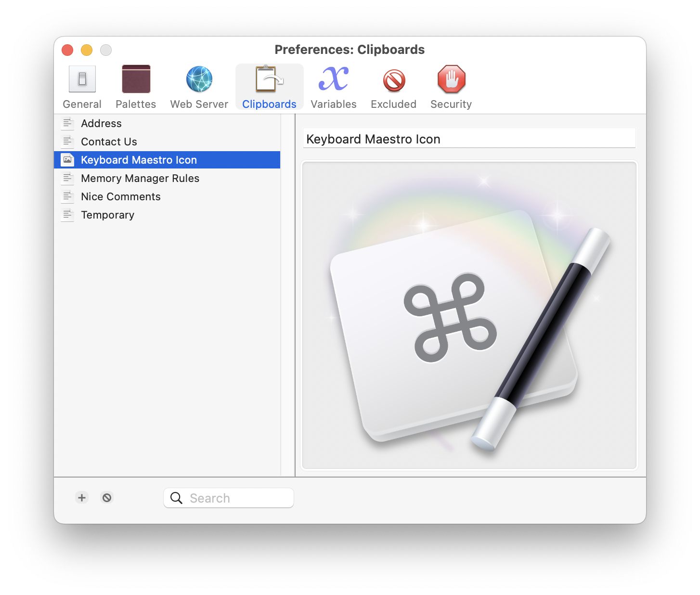Switch to the Palettes preferences
Image resolution: width=700 pixels, height=595 pixels.
[x=136, y=87]
